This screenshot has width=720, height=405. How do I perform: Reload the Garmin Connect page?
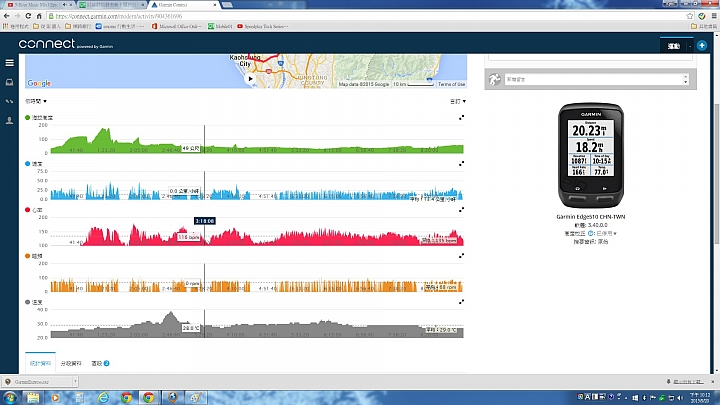(28, 16)
